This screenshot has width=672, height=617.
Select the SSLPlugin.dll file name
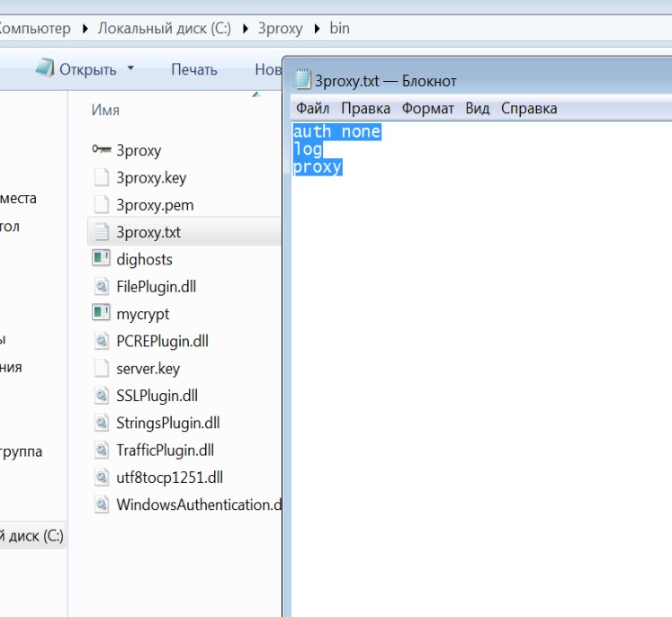(157, 396)
